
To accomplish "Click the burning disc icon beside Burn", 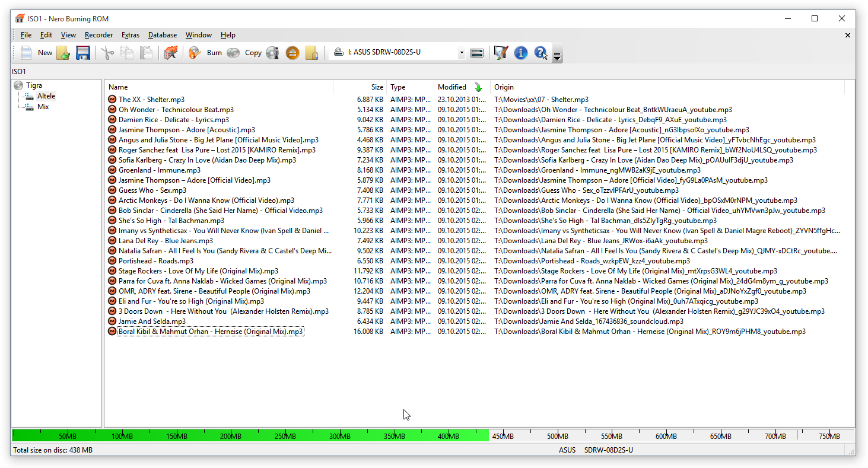I will (195, 53).
